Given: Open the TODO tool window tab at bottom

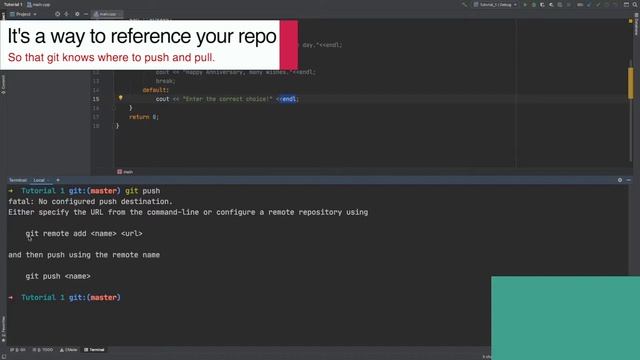Looking at the screenshot, I should pos(43,350).
